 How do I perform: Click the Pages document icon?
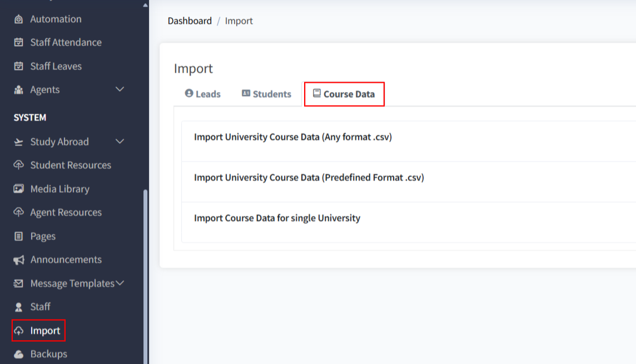tap(19, 236)
